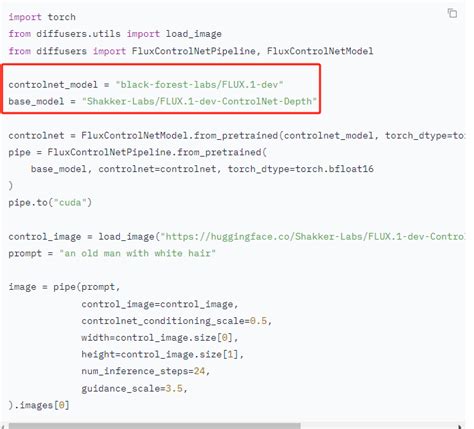Screen dimensions: 474x429
Task: Click "controlnet_conditioning_scale=0.5" argument
Action: click(x=174, y=321)
